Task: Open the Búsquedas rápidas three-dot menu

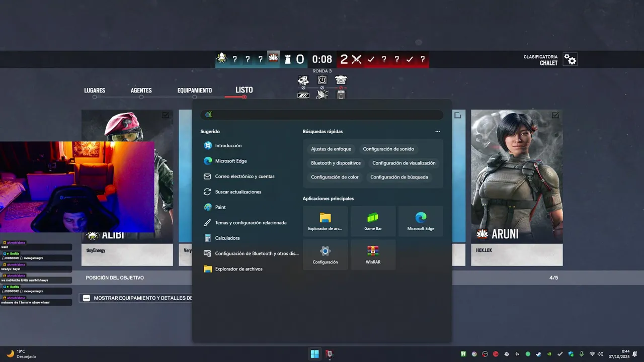Action: click(x=438, y=132)
